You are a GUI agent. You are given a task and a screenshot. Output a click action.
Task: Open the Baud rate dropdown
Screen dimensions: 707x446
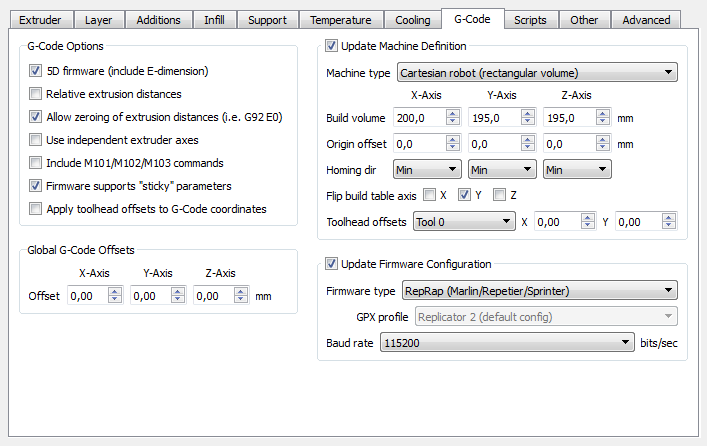tap(504, 343)
